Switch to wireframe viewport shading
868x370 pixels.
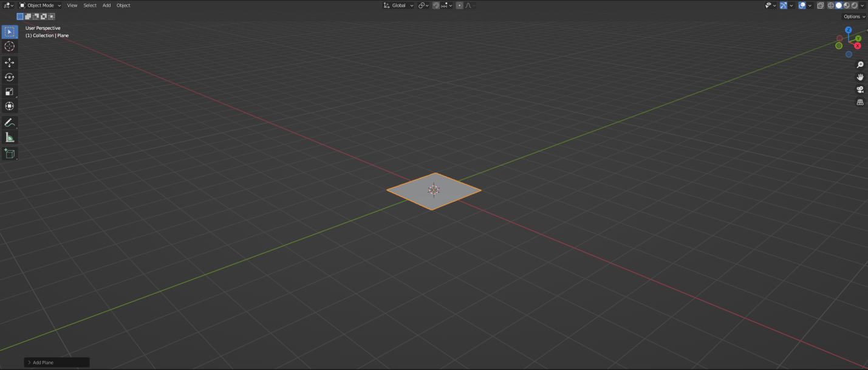coord(831,5)
